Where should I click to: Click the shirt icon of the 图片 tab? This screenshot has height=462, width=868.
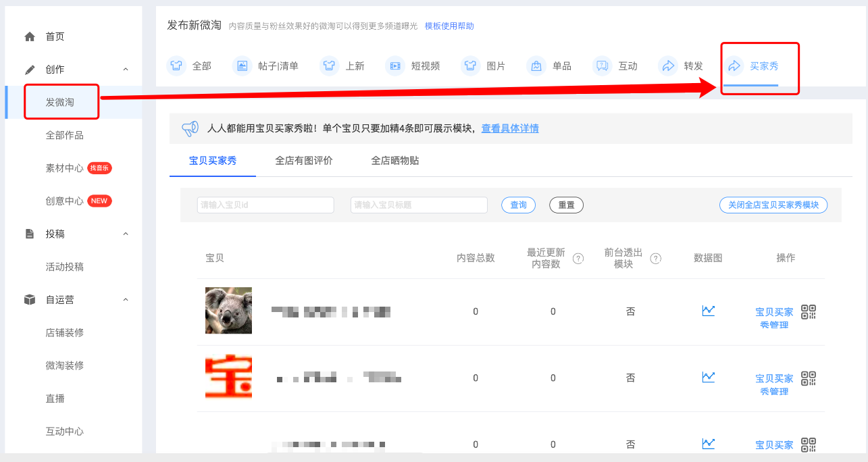(x=470, y=66)
